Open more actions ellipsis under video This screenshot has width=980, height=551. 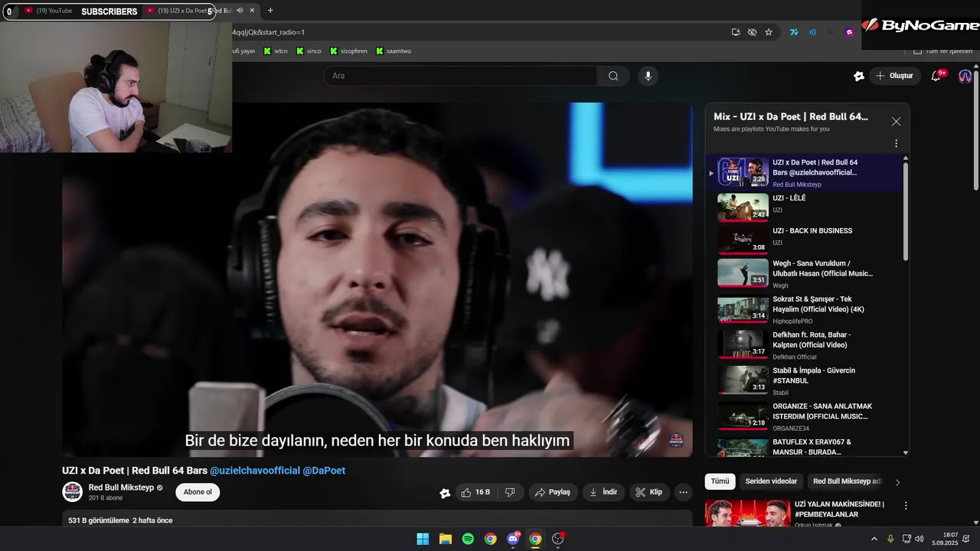[x=684, y=492]
